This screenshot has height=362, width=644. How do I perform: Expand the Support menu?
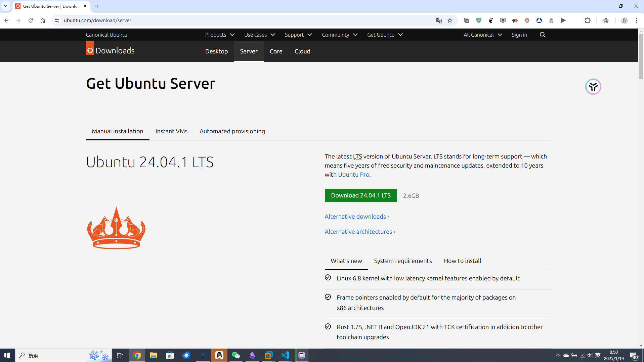(x=298, y=35)
